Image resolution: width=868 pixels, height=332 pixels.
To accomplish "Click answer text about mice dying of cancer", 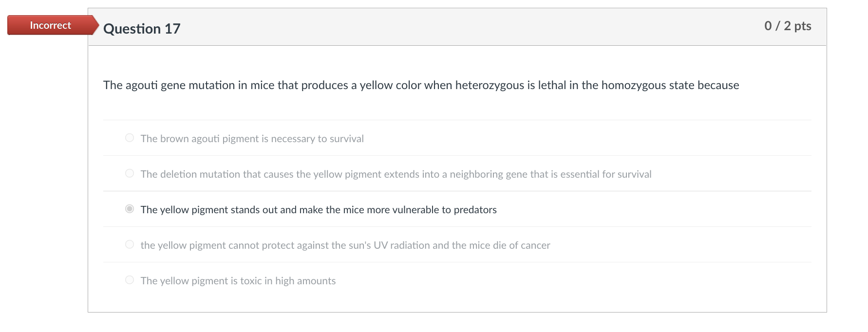I will pos(345,245).
